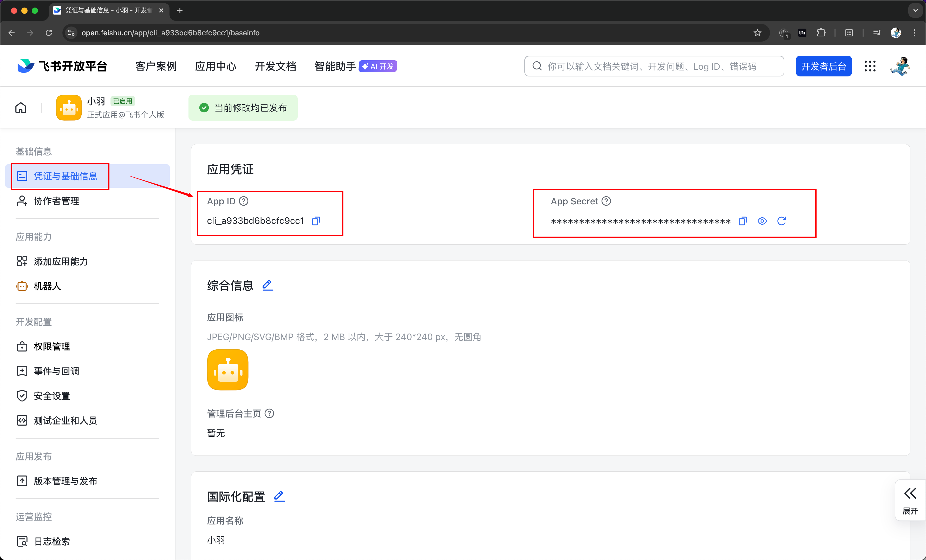Copy the App Secret value
The width and height of the screenshot is (926, 560).
[x=742, y=221]
